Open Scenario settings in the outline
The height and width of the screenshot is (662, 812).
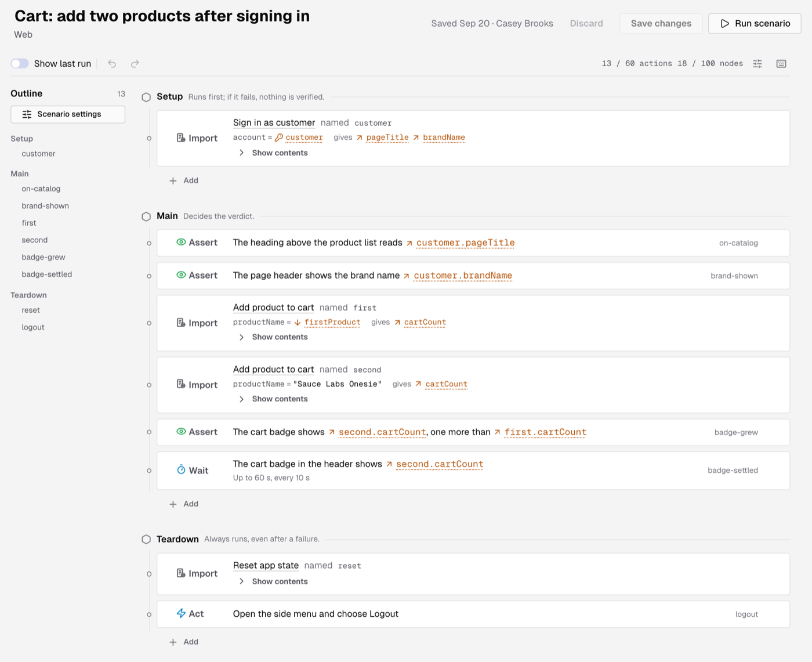[68, 114]
